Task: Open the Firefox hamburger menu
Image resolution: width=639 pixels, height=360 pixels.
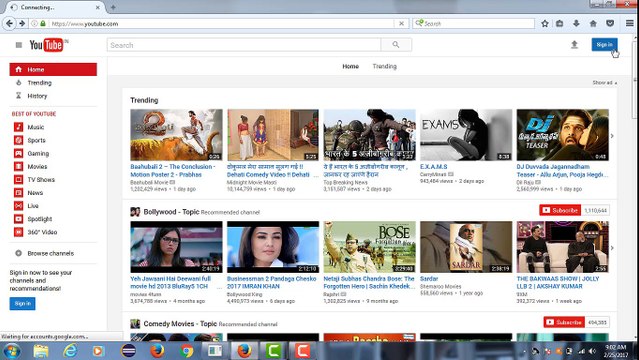Action: 630,24
